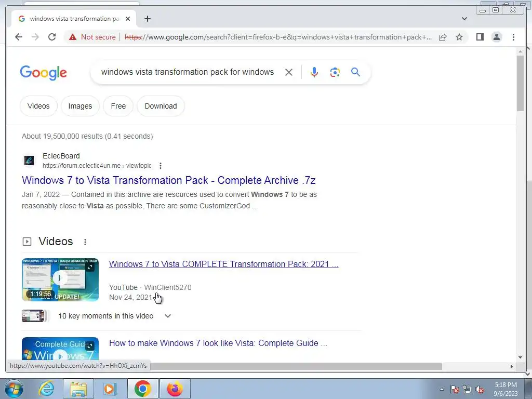Switch to Firefox in the taskbar
The image size is (532, 399).
point(175,389)
